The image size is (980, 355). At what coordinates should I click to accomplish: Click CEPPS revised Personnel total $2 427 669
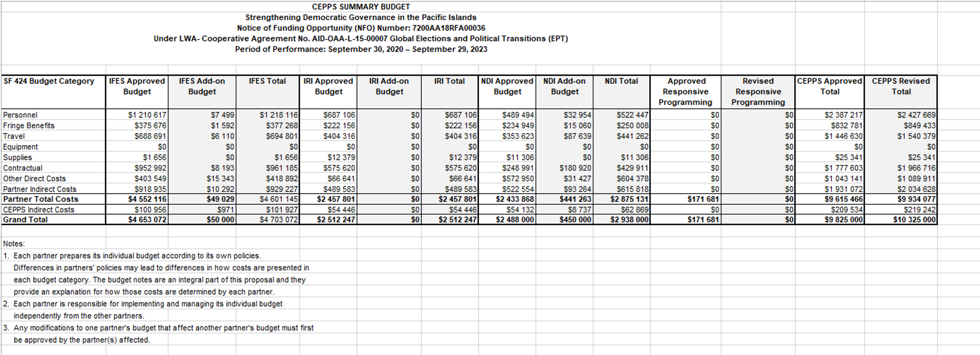click(917, 115)
